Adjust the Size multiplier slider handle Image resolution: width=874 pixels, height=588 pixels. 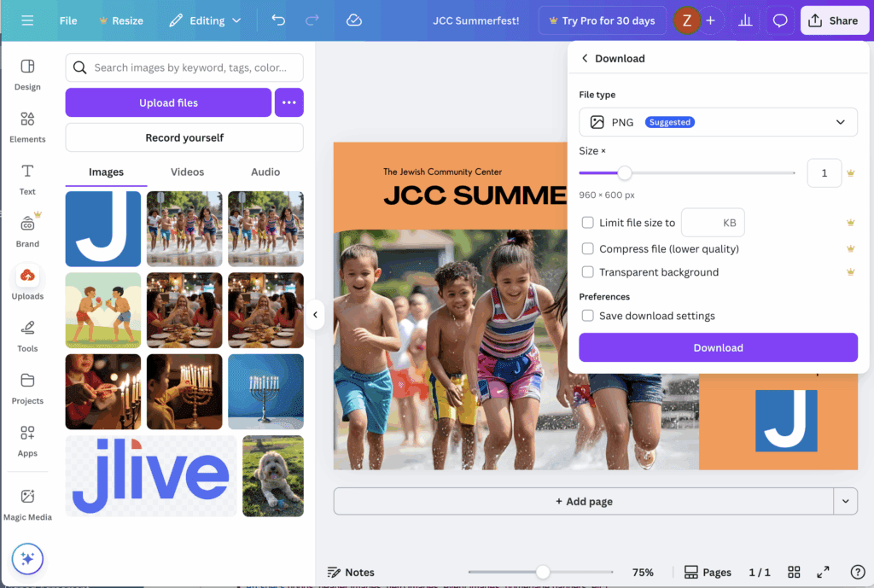click(x=625, y=173)
